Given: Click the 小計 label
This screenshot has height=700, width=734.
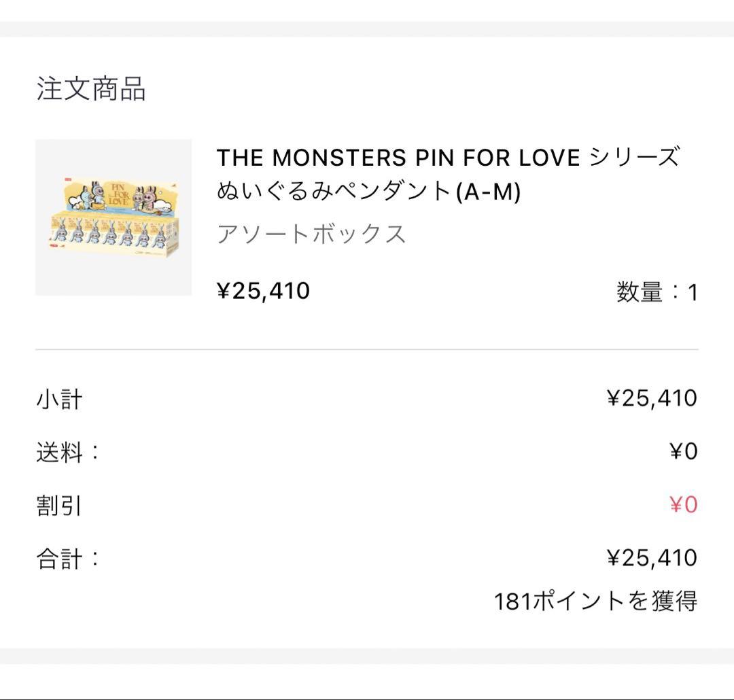Looking at the screenshot, I should pyautogui.click(x=59, y=399).
